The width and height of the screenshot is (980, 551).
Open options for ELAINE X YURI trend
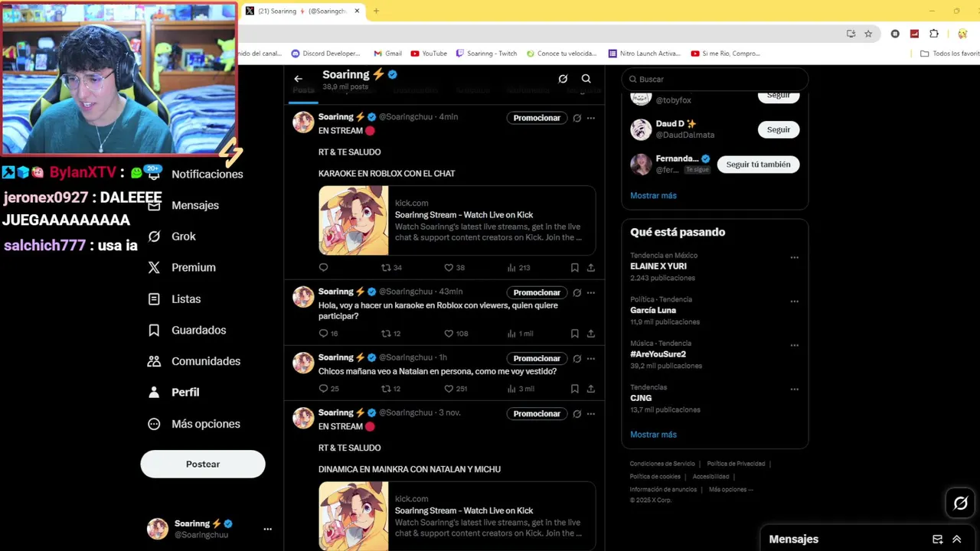coord(795,257)
